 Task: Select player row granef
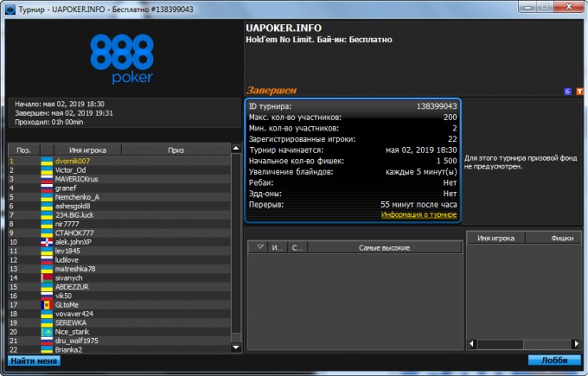pos(119,188)
